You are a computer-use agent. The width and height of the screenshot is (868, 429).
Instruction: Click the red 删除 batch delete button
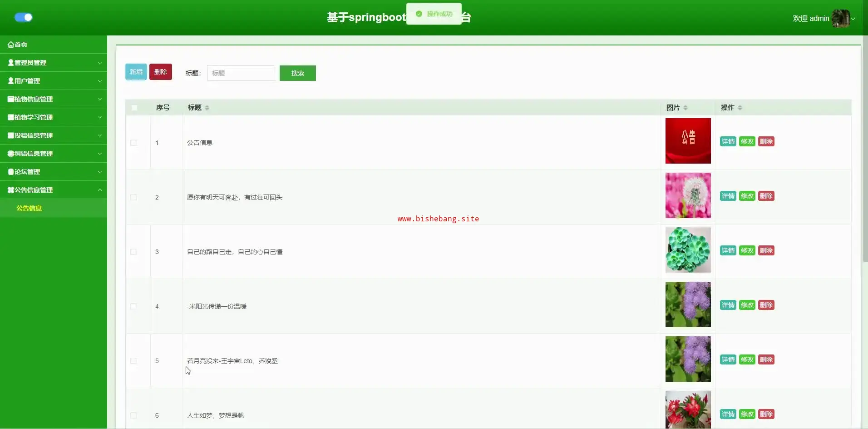coord(161,72)
